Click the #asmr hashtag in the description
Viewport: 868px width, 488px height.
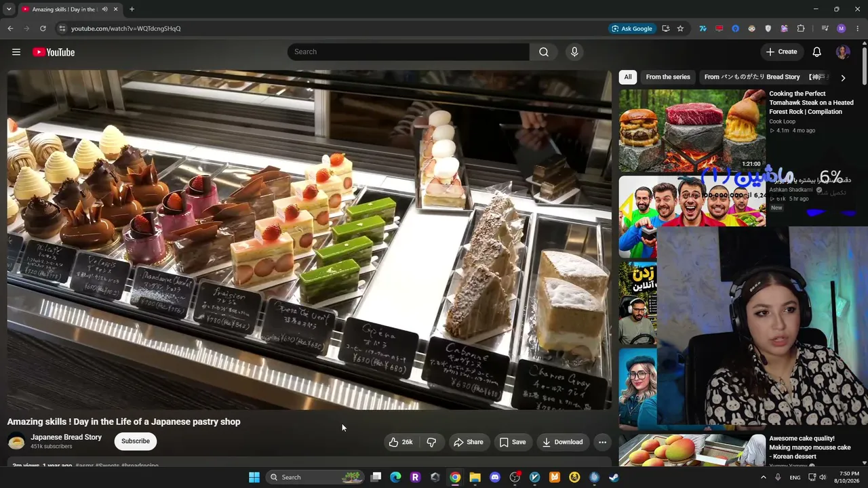84,466
